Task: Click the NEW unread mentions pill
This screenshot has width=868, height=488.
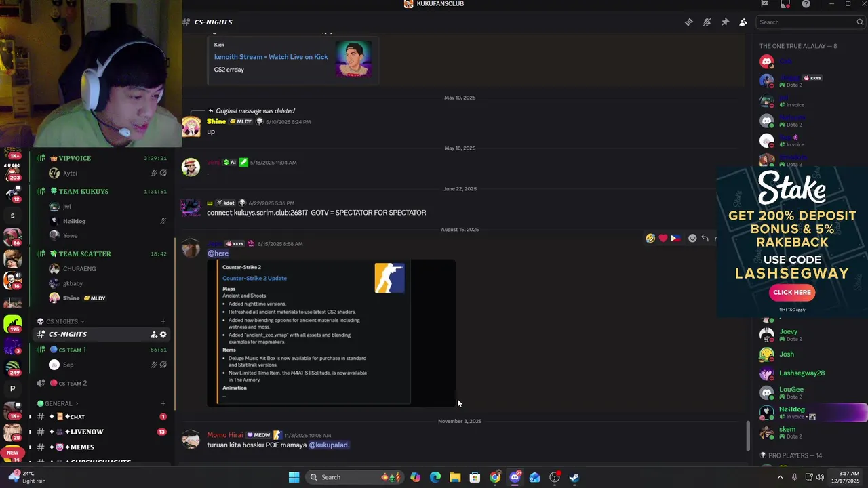Action: coord(12,453)
